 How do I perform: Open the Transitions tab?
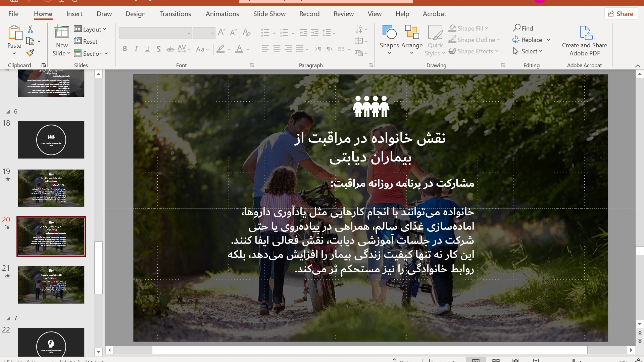click(176, 14)
